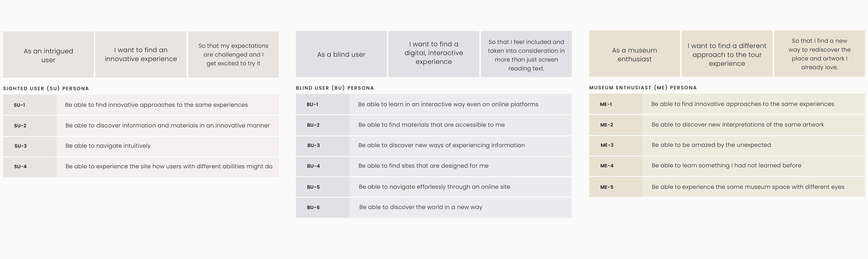This screenshot has height=259, width=868.
Task: Select the "As a museum enthusiast" card
Action: [634, 54]
